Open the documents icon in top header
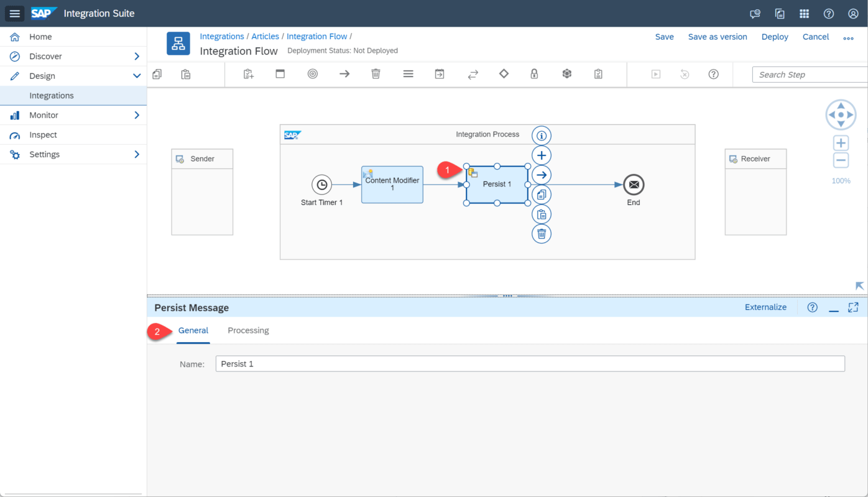This screenshot has width=868, height=497. pos(780,14)
